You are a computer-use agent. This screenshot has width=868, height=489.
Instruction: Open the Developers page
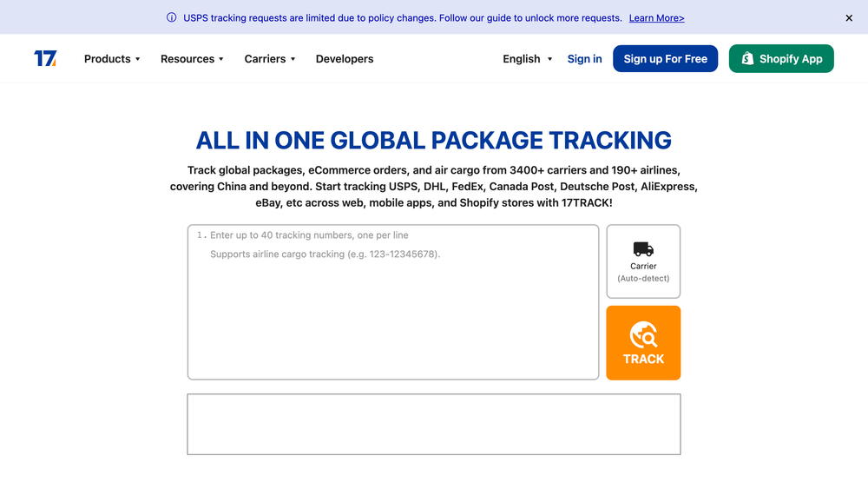345,59
